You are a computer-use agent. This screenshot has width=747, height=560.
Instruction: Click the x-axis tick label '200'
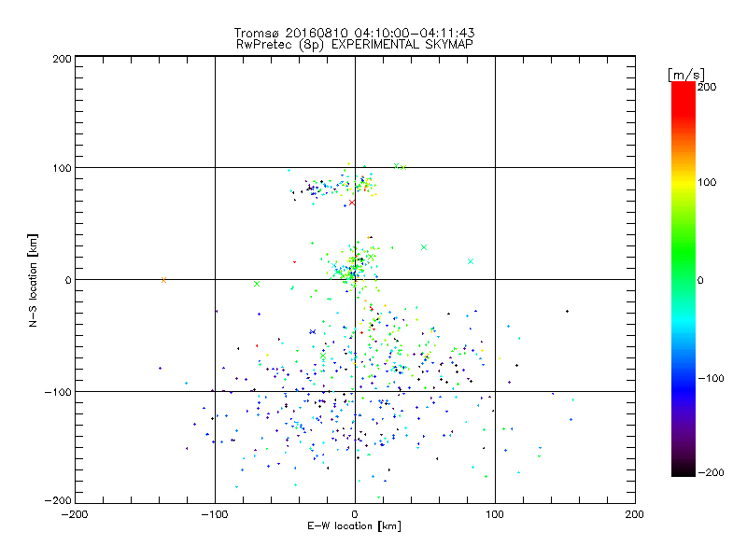(x=635, y=515)
